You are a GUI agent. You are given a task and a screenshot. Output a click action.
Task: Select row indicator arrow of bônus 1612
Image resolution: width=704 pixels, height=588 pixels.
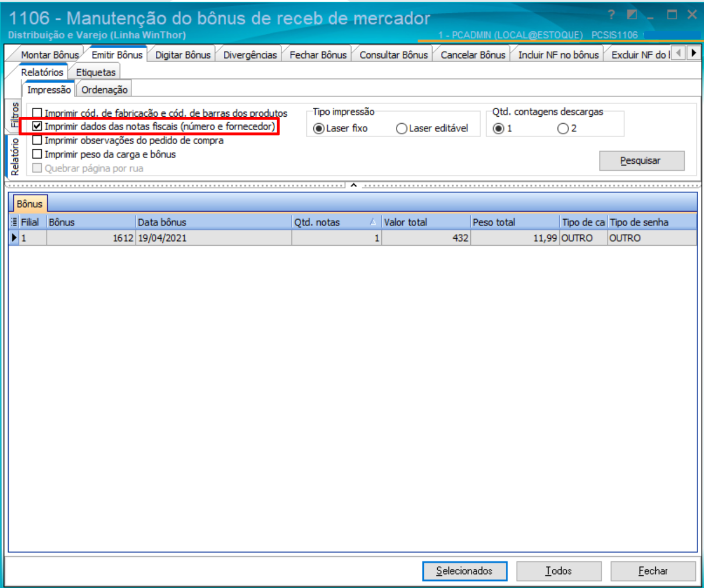pyautogui.click(x=14, y=238)
